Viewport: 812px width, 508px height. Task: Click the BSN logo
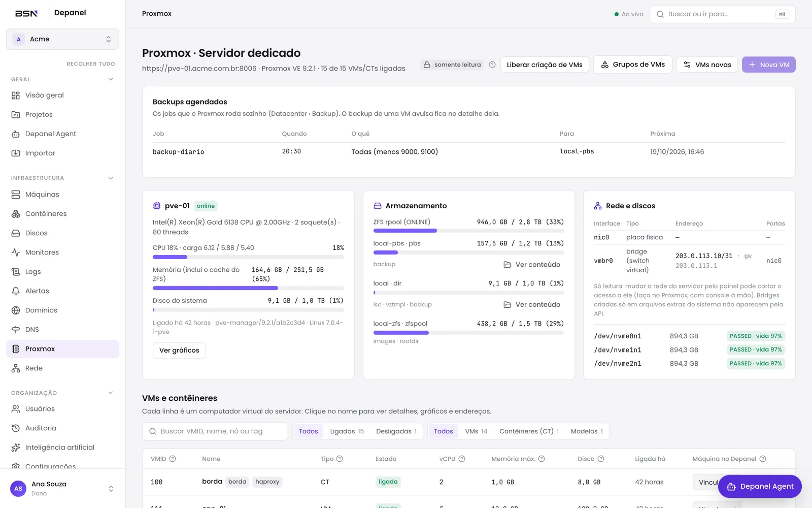tap(26, 13)
